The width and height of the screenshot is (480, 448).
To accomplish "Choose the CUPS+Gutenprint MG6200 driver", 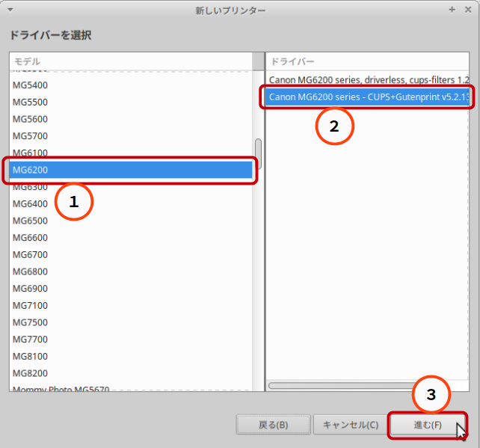I will (367, 97).
